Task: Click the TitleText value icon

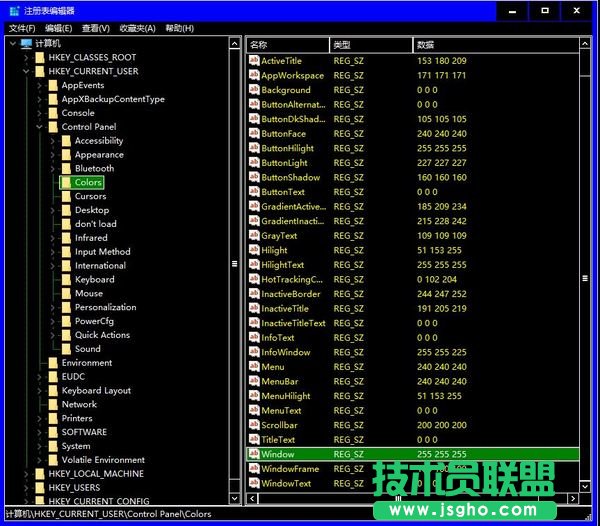Action: tap(254, 440)
